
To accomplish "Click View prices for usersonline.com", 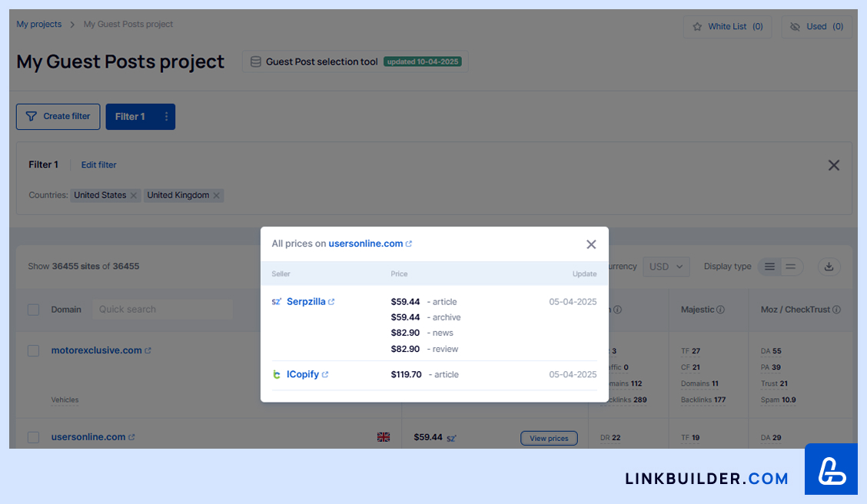I will pyautogui.click(x=549, y=438).
